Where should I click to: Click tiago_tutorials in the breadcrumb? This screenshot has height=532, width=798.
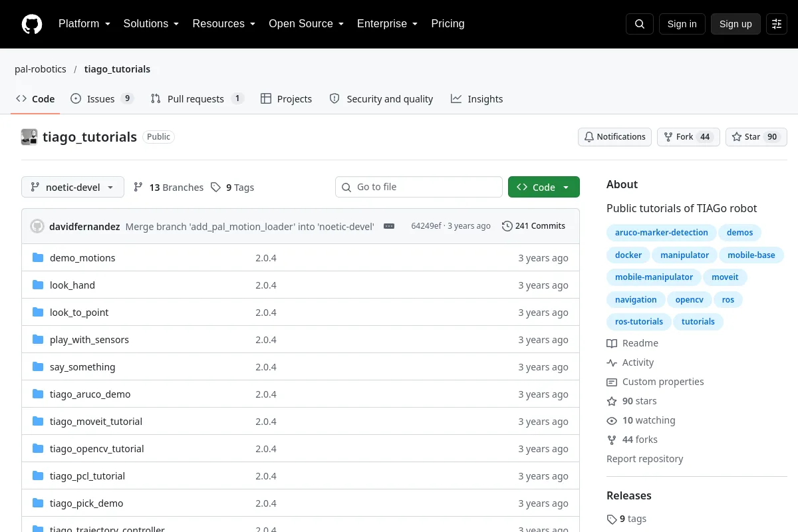pos(117,69)
